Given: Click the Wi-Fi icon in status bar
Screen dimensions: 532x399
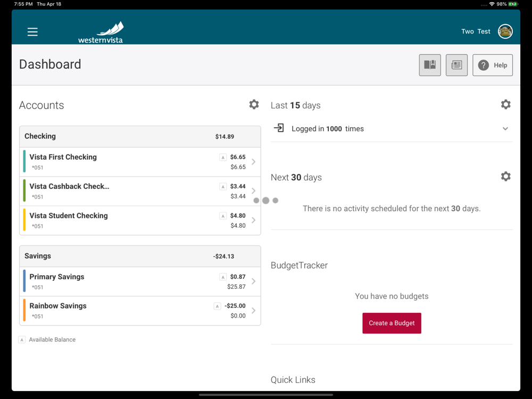Looking at the screenshot, I should tap(492, 4).
